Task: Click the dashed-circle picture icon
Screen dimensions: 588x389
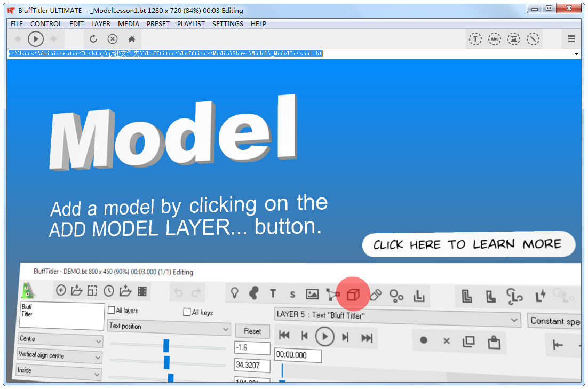Action: click(x=513, y=39)
